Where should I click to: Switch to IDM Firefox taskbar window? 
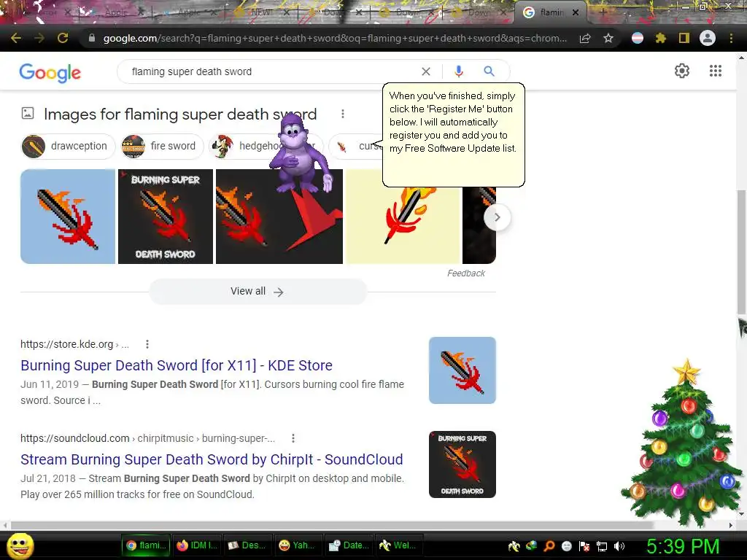coord(196,545)
